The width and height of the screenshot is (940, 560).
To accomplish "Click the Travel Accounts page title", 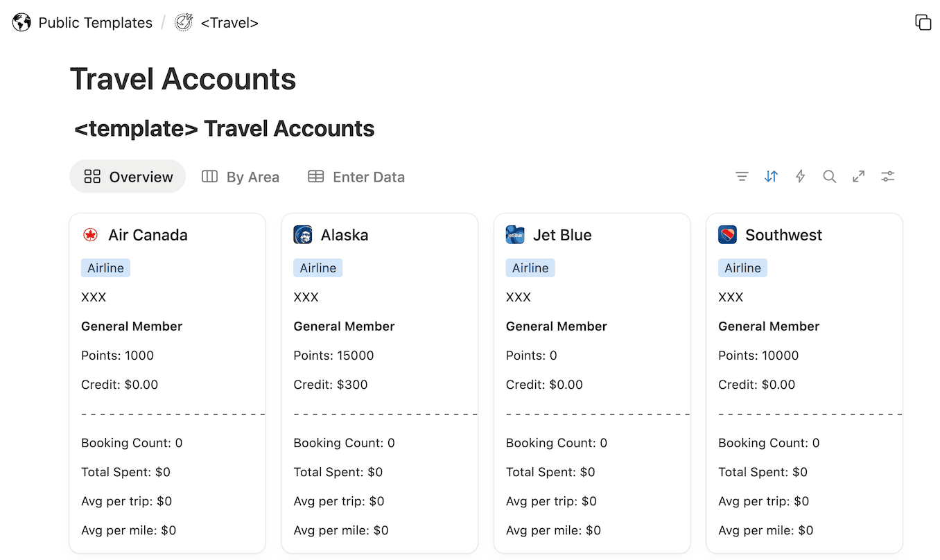I will (x=183, y=79).
